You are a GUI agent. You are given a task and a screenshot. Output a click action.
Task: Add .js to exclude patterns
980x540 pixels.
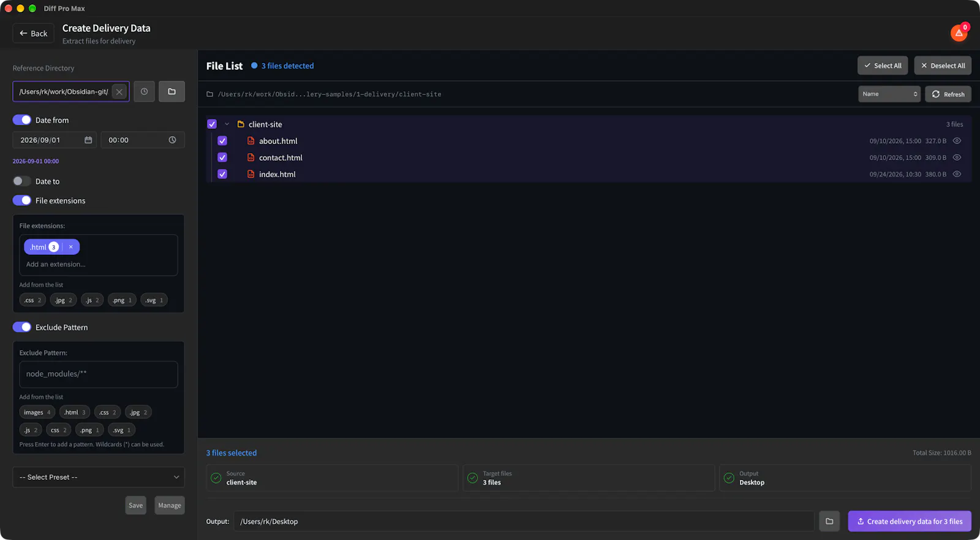click(x=31, y=430)
